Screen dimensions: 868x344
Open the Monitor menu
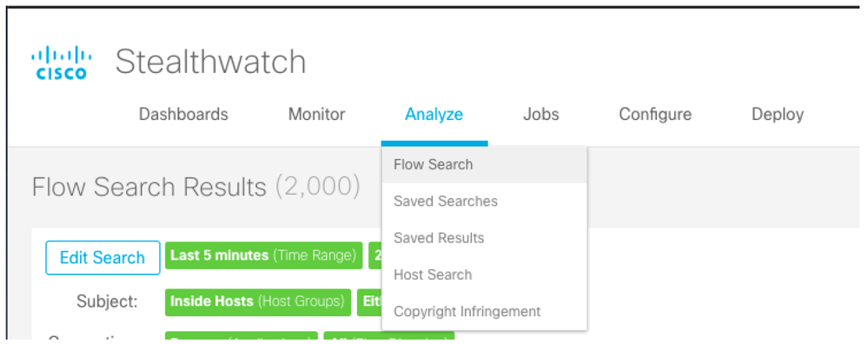316,115
